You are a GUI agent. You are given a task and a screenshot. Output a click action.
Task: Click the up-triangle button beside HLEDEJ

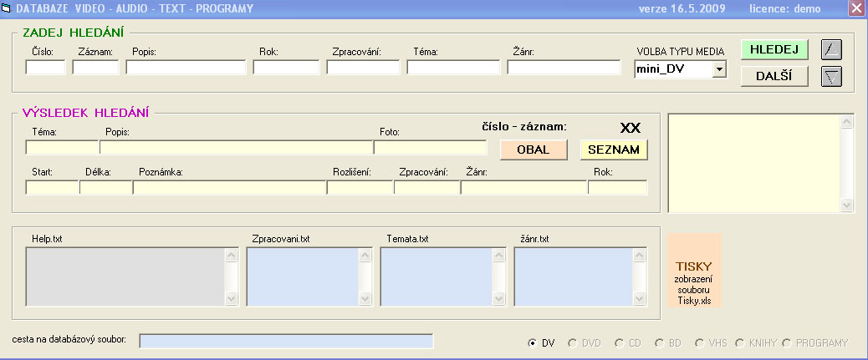coord(831,49)
